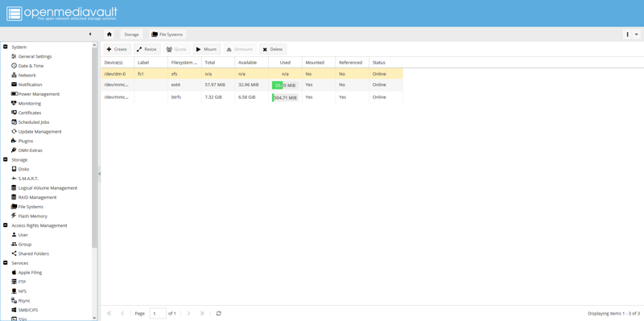644x321 pixels.
Task: Sort by Device(s) column header
Action: [118, 63]
